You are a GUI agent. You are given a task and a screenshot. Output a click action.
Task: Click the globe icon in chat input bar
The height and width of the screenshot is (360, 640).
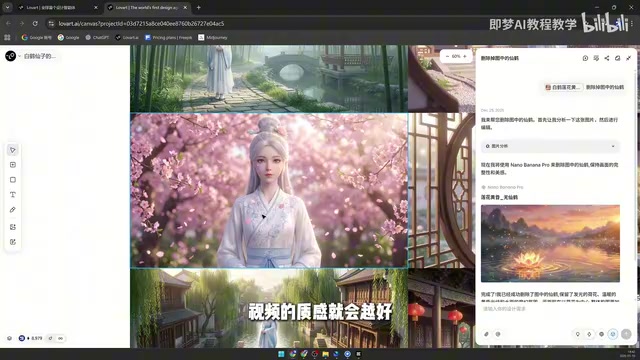tap(601, 334)
